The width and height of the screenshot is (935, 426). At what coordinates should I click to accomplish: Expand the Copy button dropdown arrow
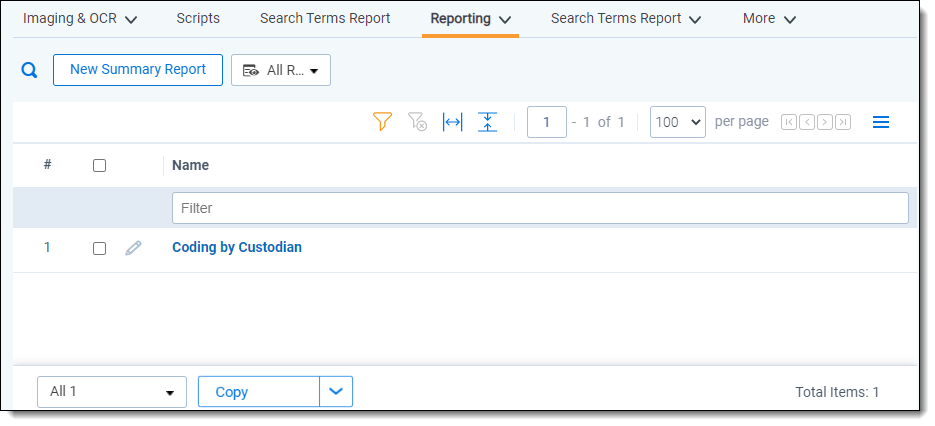pyautogui.click(x=336, y=392)
